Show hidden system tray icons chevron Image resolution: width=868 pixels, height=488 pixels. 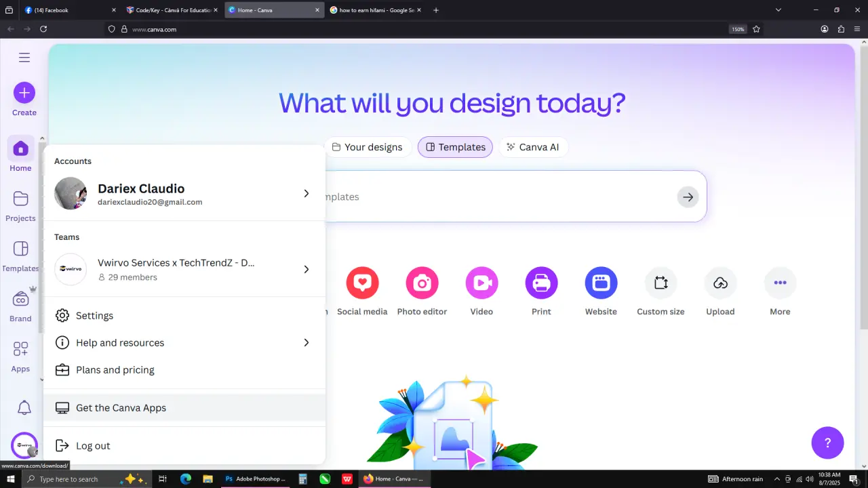[x=777, y=479]
